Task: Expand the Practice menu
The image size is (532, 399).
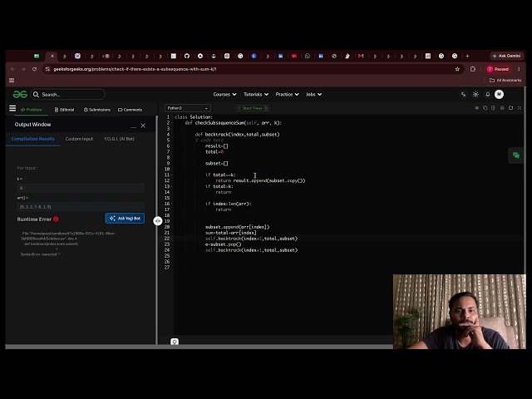Action: pyautogui.click(x=287, y=94)
